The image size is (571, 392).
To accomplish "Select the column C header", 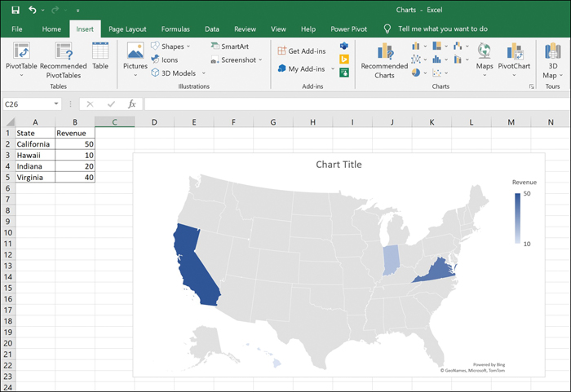I will [114, 122].
